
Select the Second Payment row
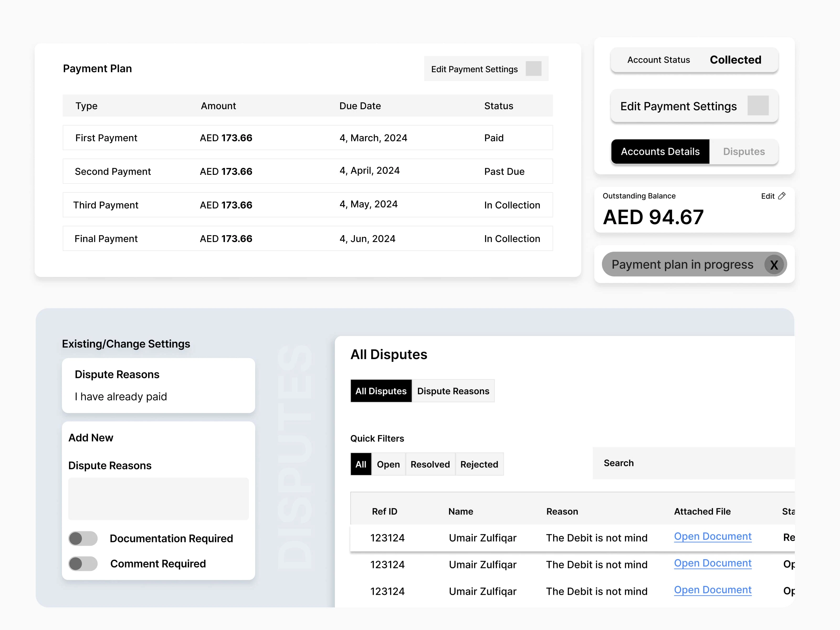tap(308, 171)
